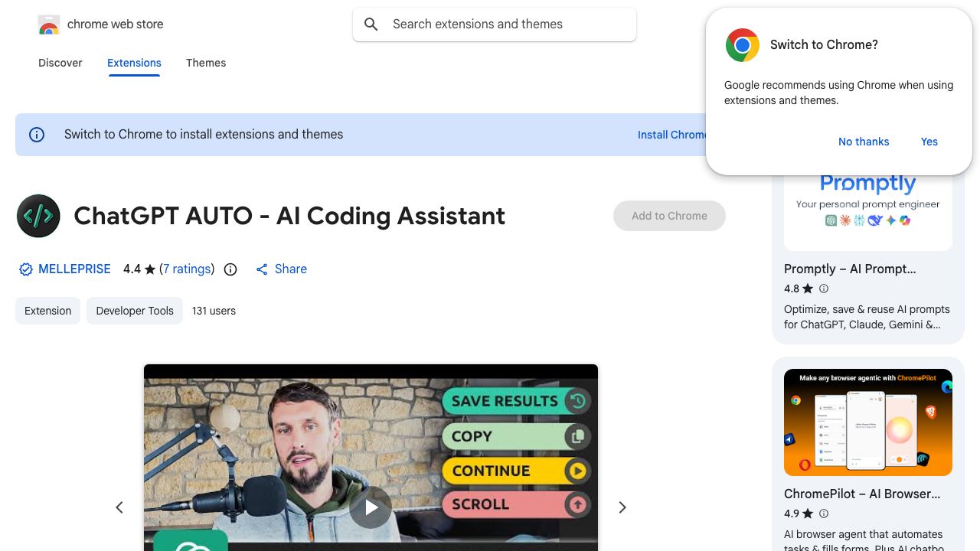Open the ChromePilot promo thumbnail
The width and height of the screenshot is (980, 551).
[868, 422]
